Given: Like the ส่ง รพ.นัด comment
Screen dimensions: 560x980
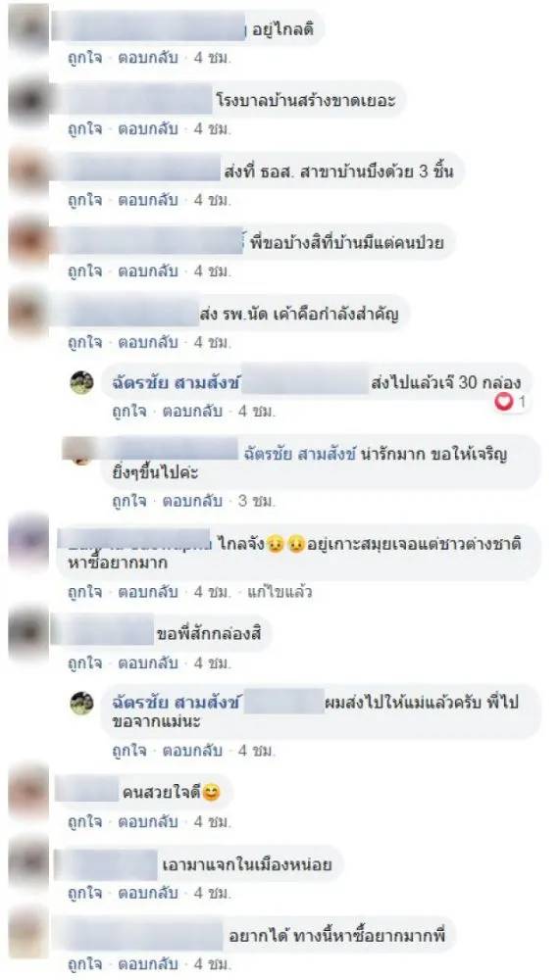Looking at the screenshot, I should click(84, 343).
